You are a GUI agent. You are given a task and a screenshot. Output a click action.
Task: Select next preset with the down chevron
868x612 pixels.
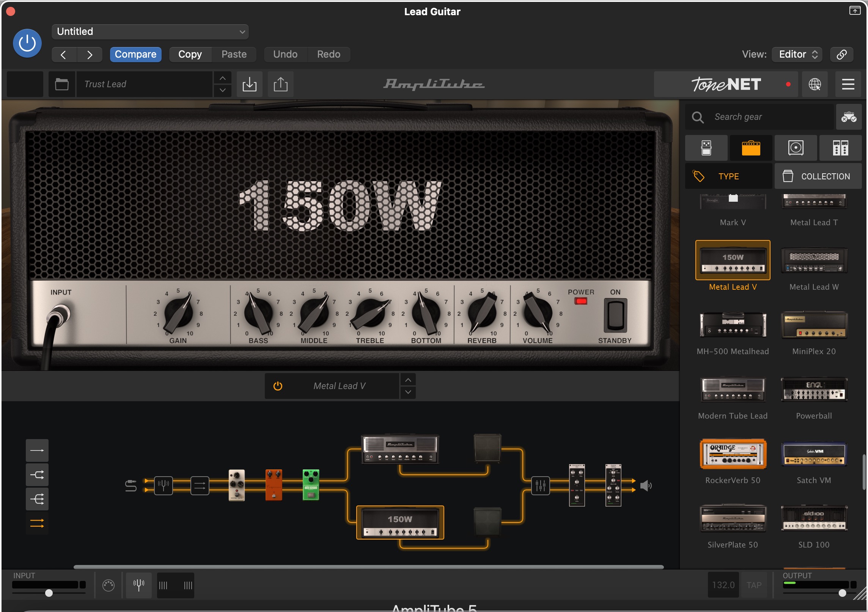pyautogui.click(x=223, y=90)
